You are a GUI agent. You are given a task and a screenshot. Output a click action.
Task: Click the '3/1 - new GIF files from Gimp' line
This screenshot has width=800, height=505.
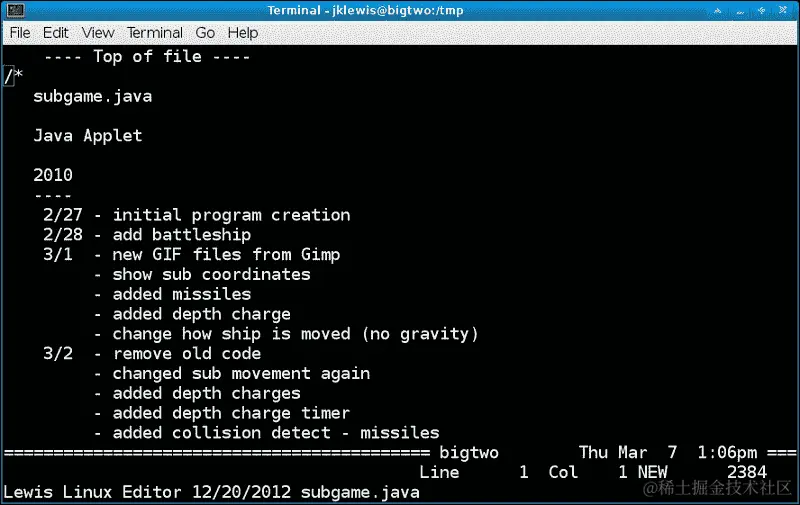191,255
